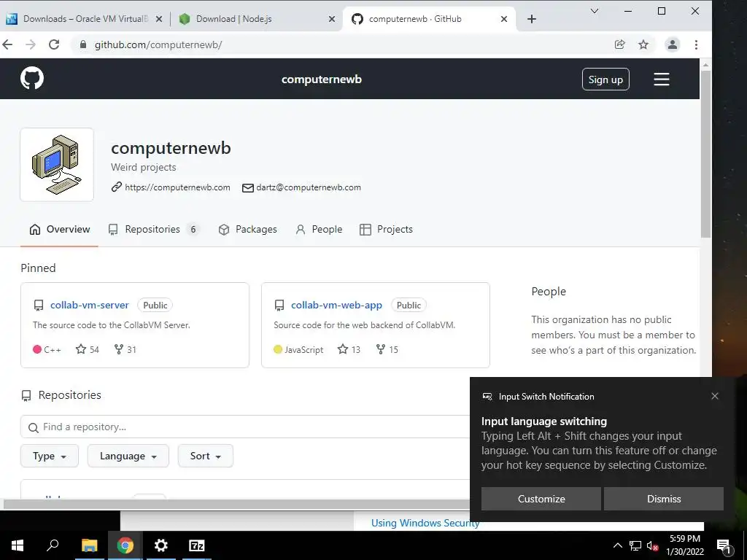747x560 pixels.
Task: Click the Customize button in the notification
Action: (x=541, y=499)
